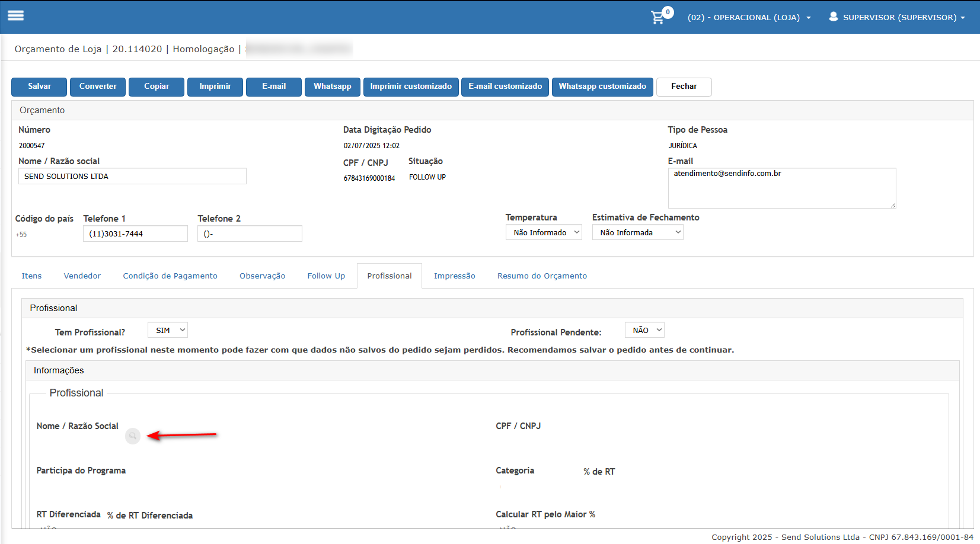Click the Whatsapp button
Viewport: 980px width, 544px height.
(333, 87)
